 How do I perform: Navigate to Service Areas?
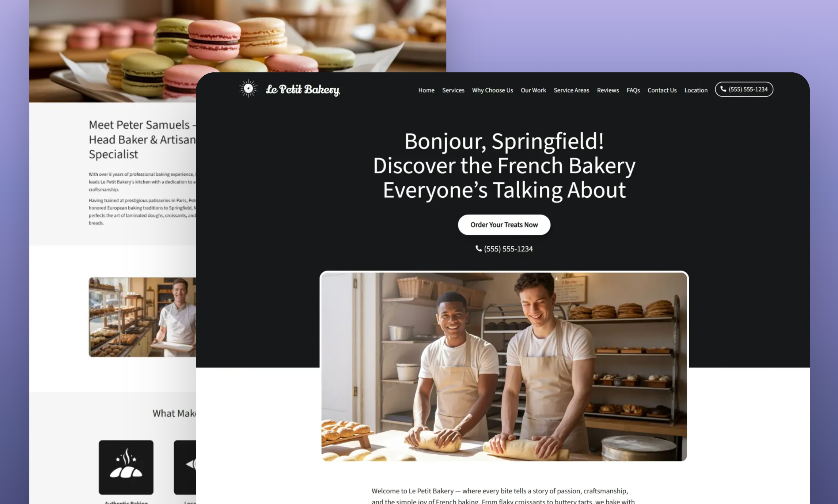571,90
